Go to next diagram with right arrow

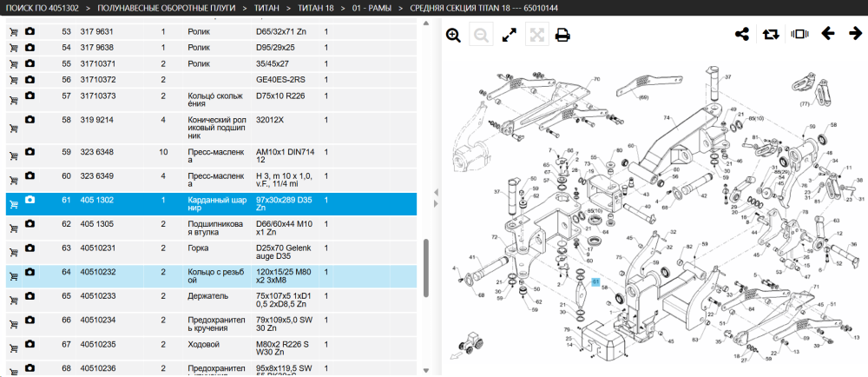click(855, 34)
